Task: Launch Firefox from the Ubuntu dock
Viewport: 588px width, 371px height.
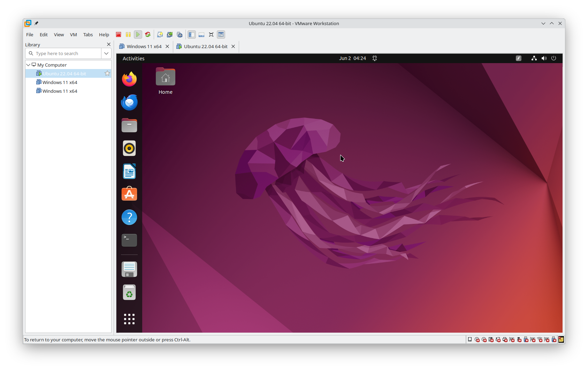Action: 129,79
